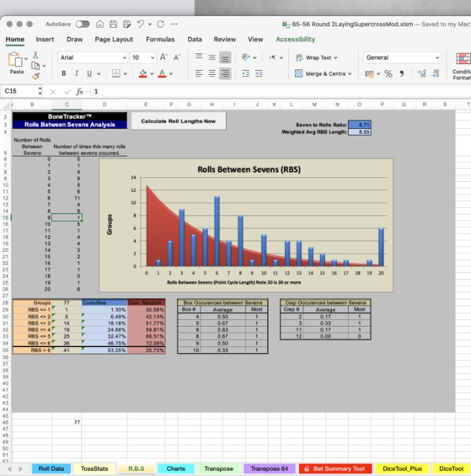
Task: Open the General number format dropdown
Action: coord(437,58)
